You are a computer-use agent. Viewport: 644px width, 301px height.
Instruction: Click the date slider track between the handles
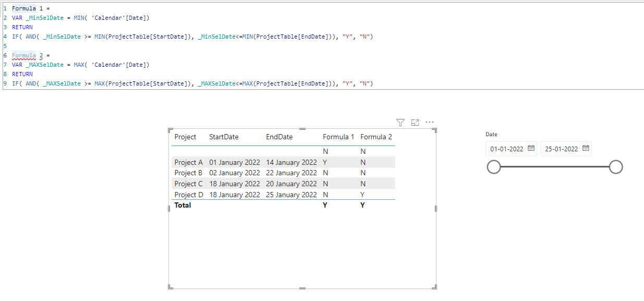(555, 167)
